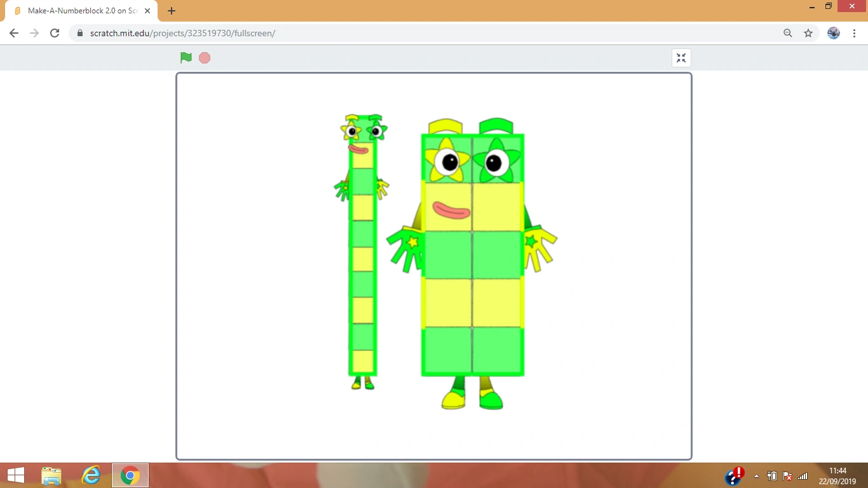Open a new browser tab
Viewport: 868px width, 488px height.
coord(171,10)
